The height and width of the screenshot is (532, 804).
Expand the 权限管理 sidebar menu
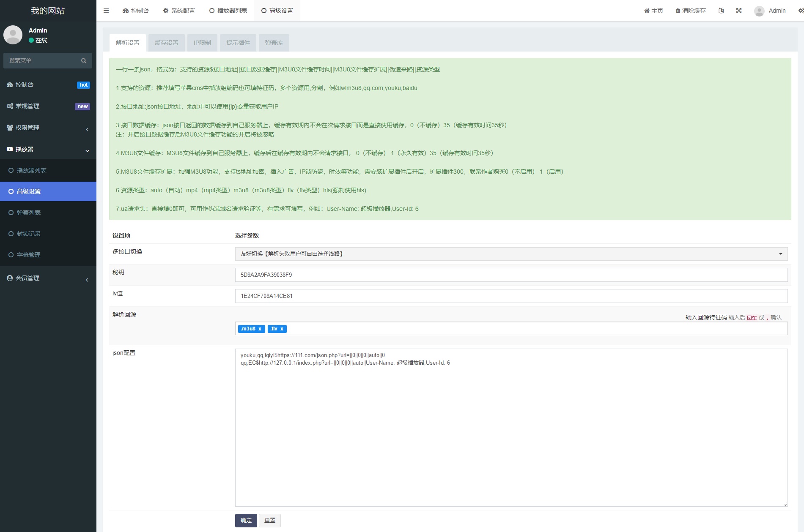(48, 128)
